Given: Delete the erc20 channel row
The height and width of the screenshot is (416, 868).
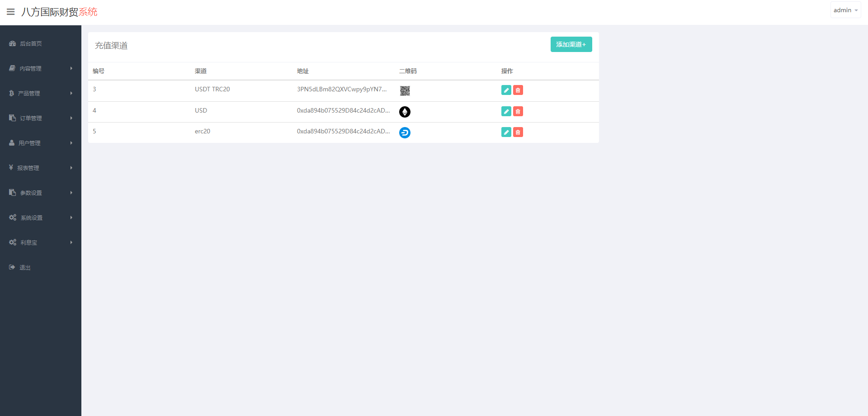Looking at the screenshot, I should pyautogui.click(x=518, y=132).
